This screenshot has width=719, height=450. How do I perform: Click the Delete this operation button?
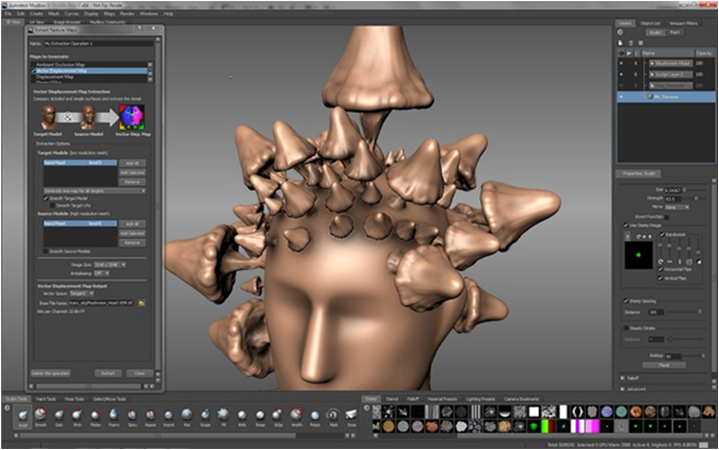[50, 373]
